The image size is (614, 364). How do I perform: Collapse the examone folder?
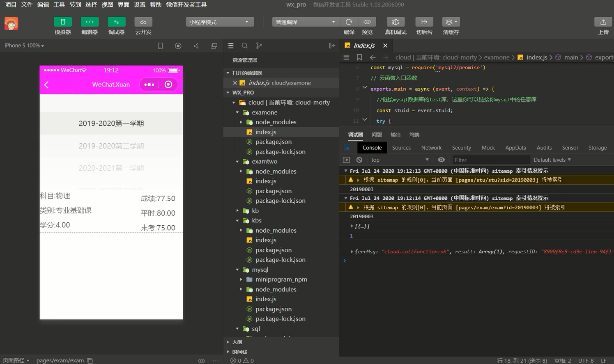click(x=237, y=112)
